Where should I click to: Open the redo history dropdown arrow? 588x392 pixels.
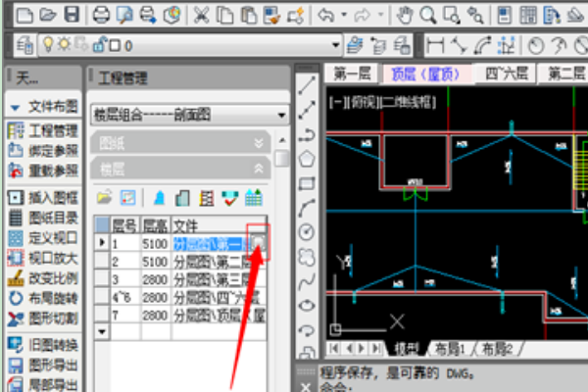[x=380, y=15]
